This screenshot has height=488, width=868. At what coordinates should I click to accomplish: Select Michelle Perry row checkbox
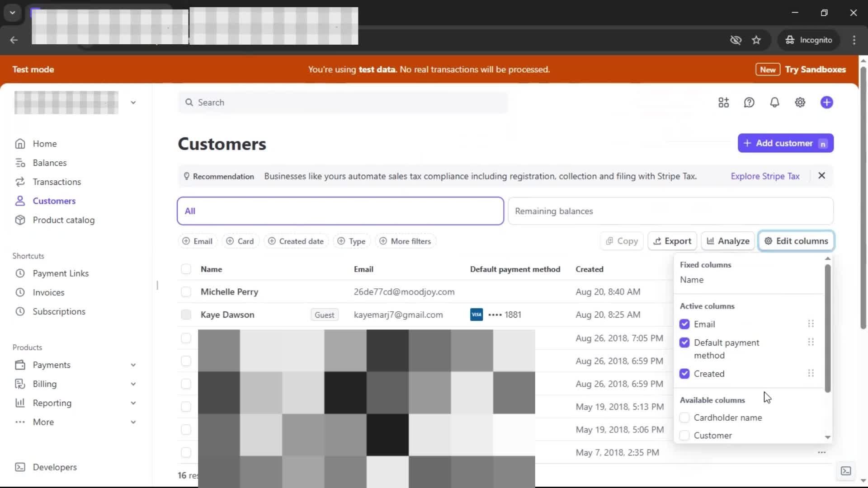(186, 292)
